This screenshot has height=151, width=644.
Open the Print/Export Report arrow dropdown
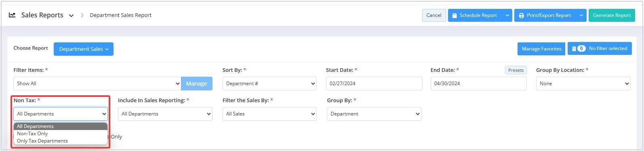(x=581, y=15)
